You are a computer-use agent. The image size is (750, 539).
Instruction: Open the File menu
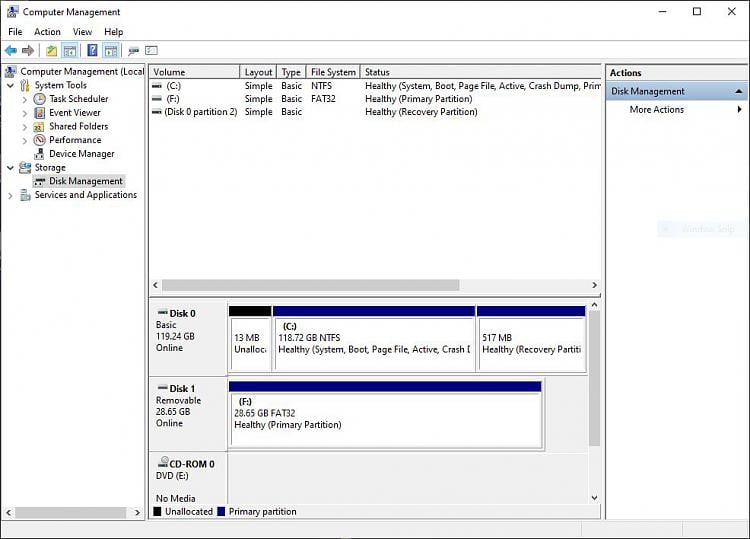tap(15, 32)
